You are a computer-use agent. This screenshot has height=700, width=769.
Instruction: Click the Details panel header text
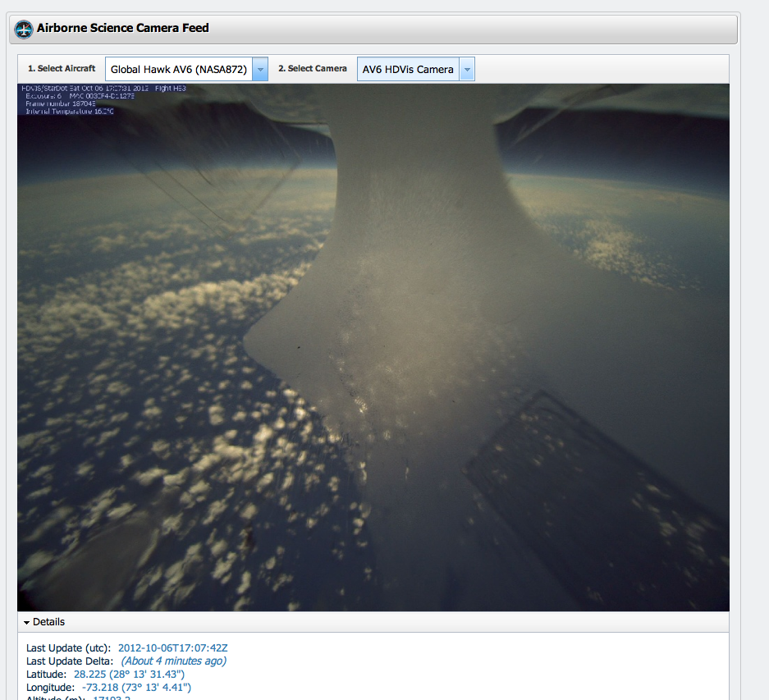49,622
